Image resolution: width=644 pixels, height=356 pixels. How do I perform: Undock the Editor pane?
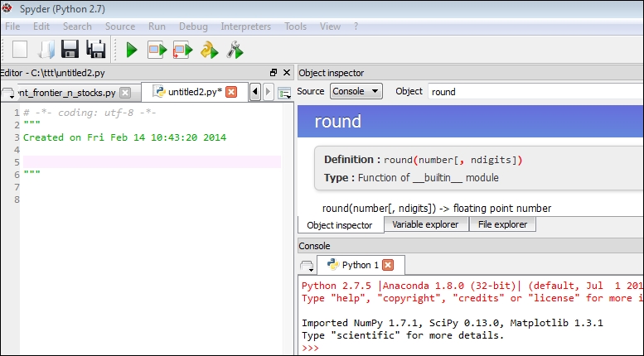(274, 73)
